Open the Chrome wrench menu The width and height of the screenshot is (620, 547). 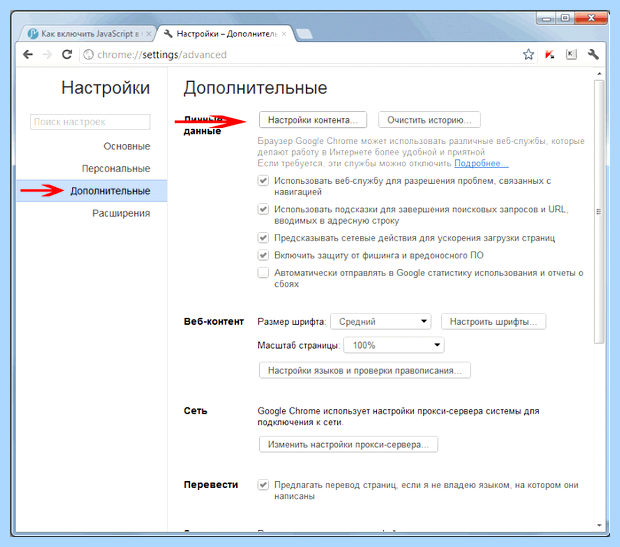[593, 55]
